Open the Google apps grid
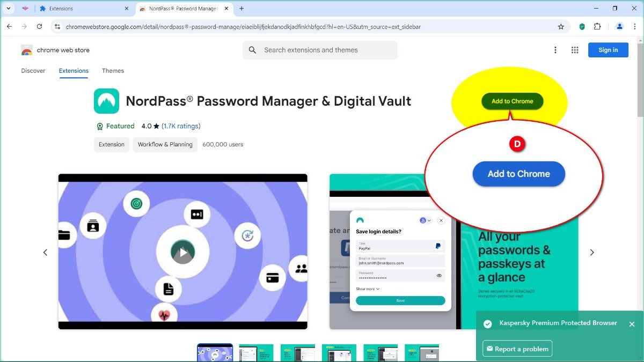Image resolution: width=644 pixels, height=362 pixels. point(575,50)
